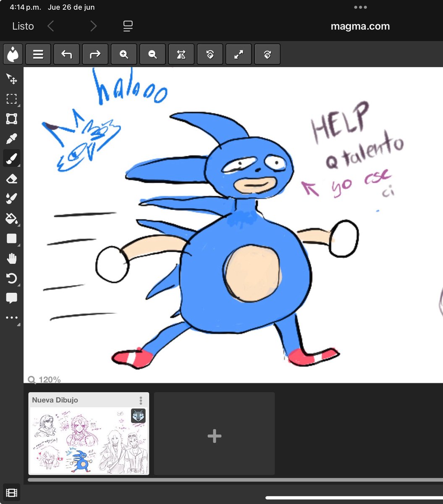Click the 120% zoom level indicator
This screenshot has height=504, width=443.
(45, 380)
